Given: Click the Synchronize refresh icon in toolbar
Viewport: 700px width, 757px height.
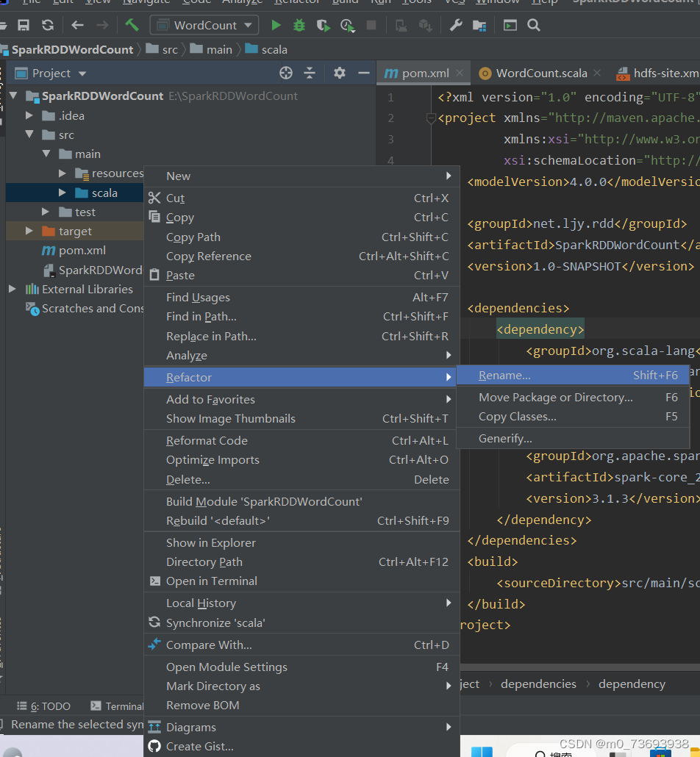Looking at the screenshot, I should coord(47,25).
